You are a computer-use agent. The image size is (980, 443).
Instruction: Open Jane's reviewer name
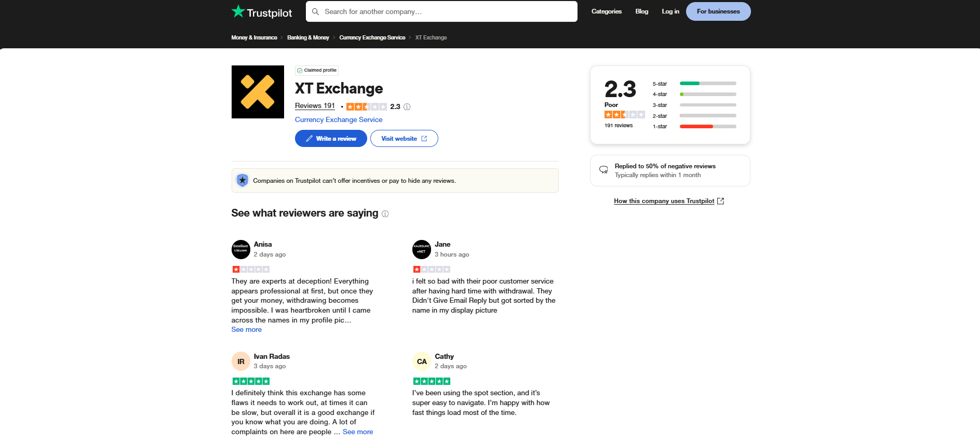click(x=442, y=244)
